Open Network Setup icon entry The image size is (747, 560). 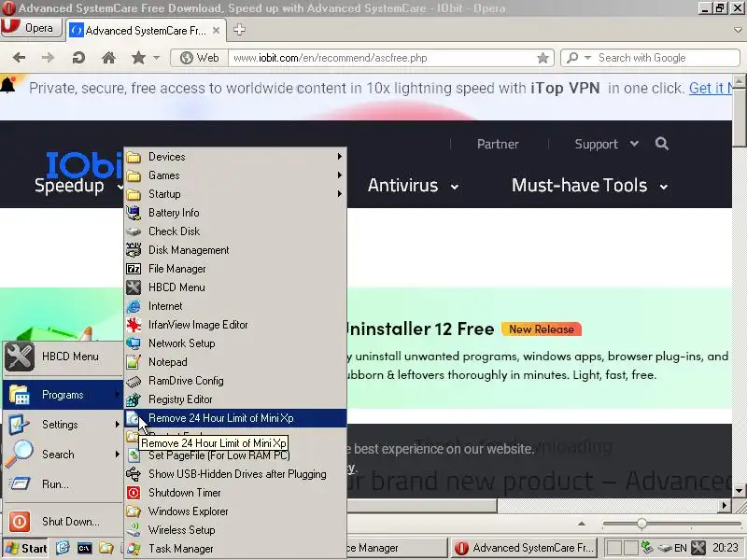[x=235, y=343]
